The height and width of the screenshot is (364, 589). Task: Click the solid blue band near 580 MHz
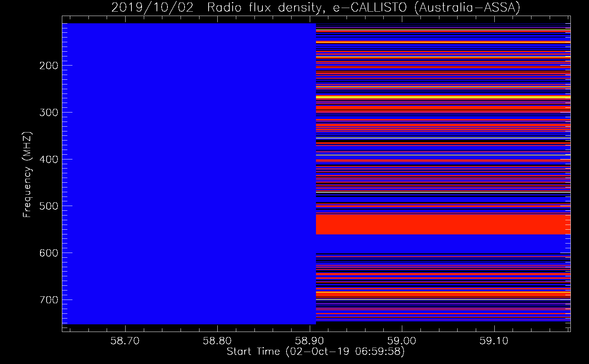click(x=443, y=244)
